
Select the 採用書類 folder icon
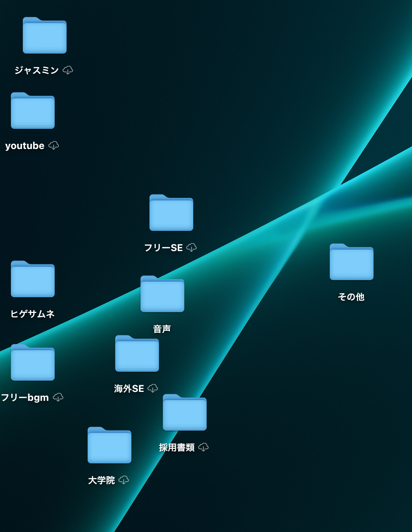(185, 413)
